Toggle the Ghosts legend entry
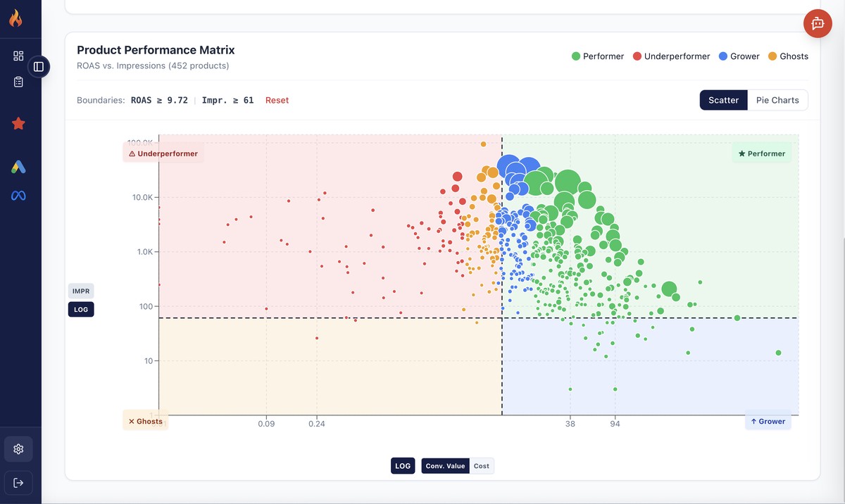Image resolution: width=845 pixels, height=504 pixels. (788, 56)
